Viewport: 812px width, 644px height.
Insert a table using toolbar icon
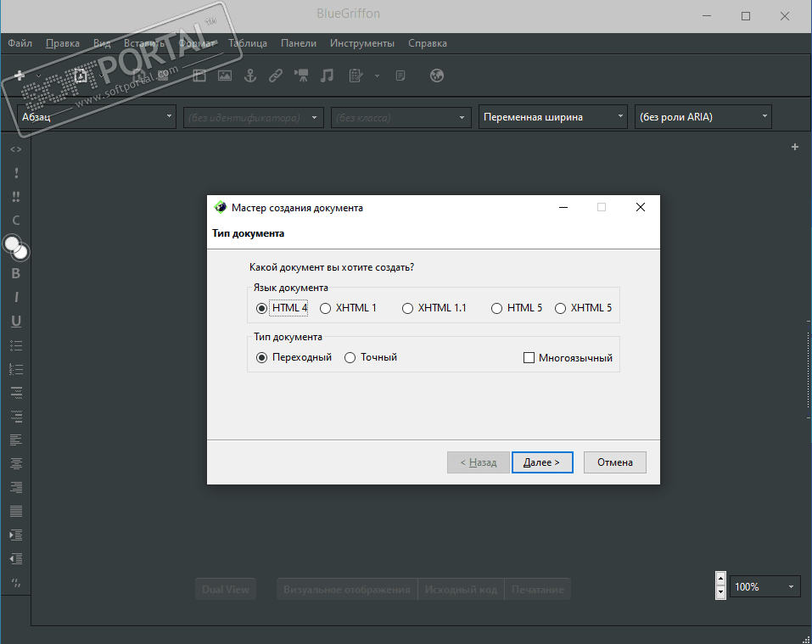[x=199, y=76]
